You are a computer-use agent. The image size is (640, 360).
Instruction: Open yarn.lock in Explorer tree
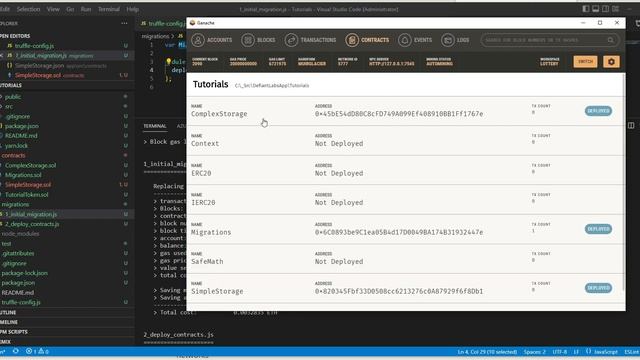coord(16,146)
